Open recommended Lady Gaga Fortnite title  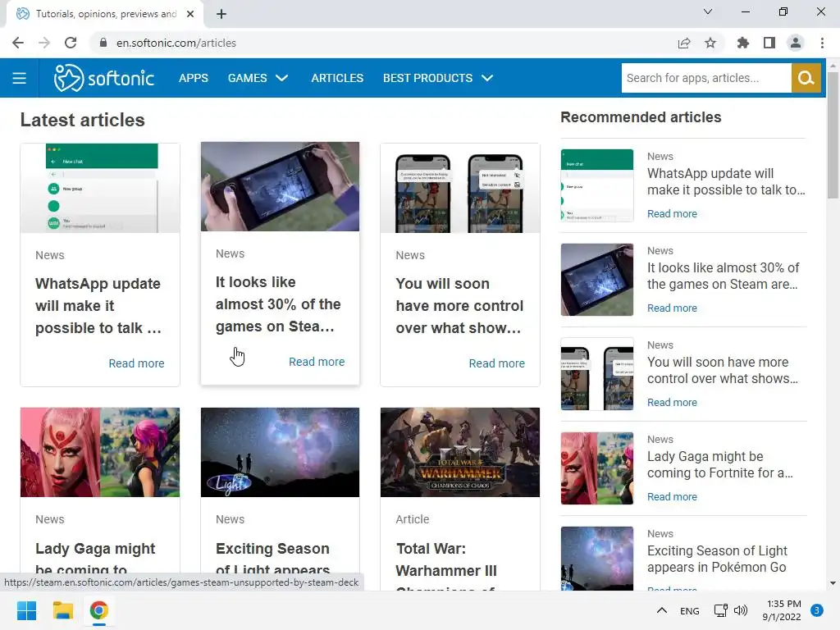pos(720,464)
